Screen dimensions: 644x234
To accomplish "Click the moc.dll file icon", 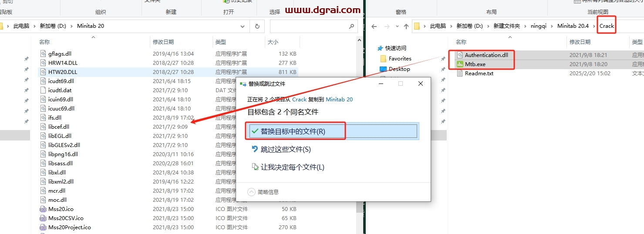I will pos(43,200).
